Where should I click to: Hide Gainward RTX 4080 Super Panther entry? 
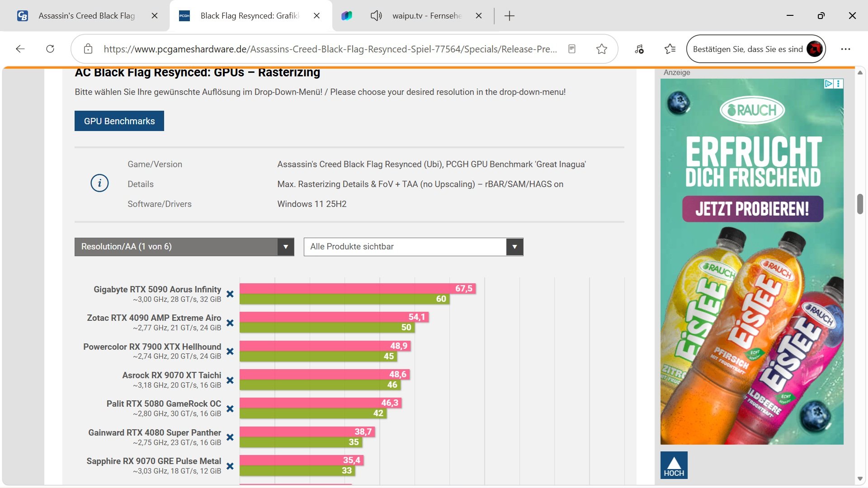tap(230, 437)
